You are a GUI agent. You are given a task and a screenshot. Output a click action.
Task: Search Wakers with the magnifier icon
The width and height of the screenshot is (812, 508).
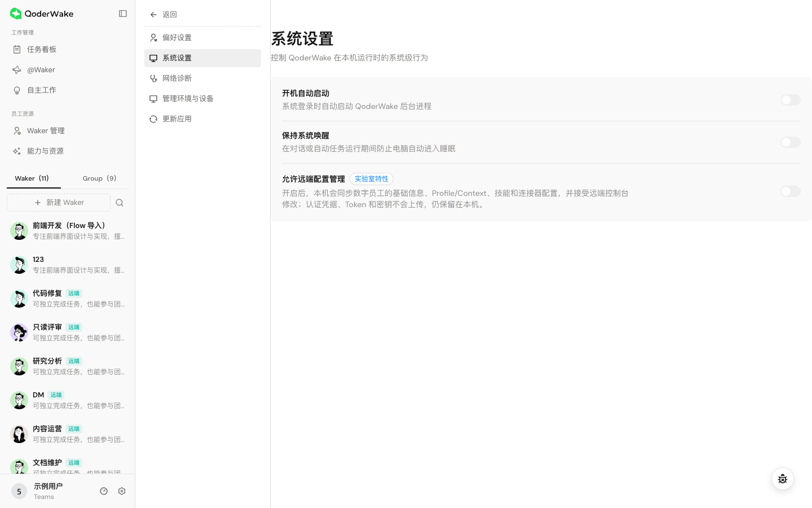pos(120,203)
